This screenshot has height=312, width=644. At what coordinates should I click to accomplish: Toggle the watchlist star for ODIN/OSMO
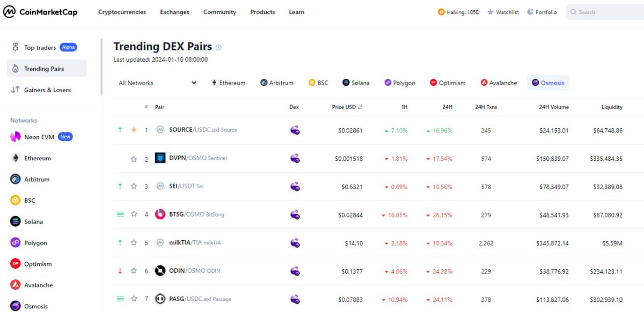pyautogui.click(x=134, y=271)
